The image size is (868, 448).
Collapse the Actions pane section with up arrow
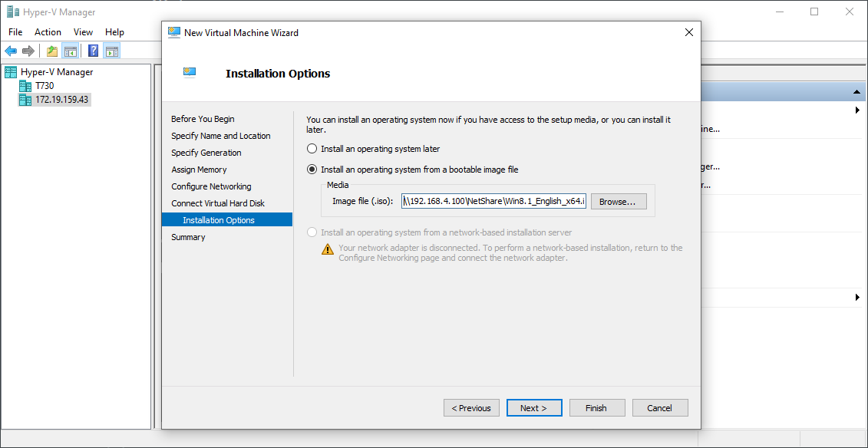[x=856, y=92]
